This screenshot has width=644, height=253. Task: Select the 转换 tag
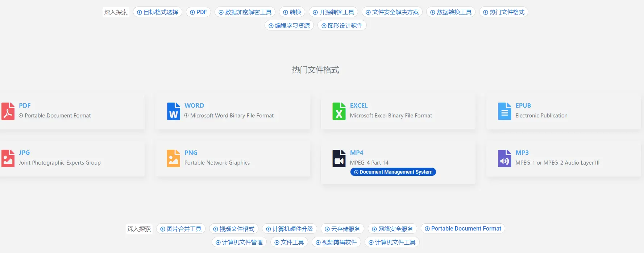[292, 12]
